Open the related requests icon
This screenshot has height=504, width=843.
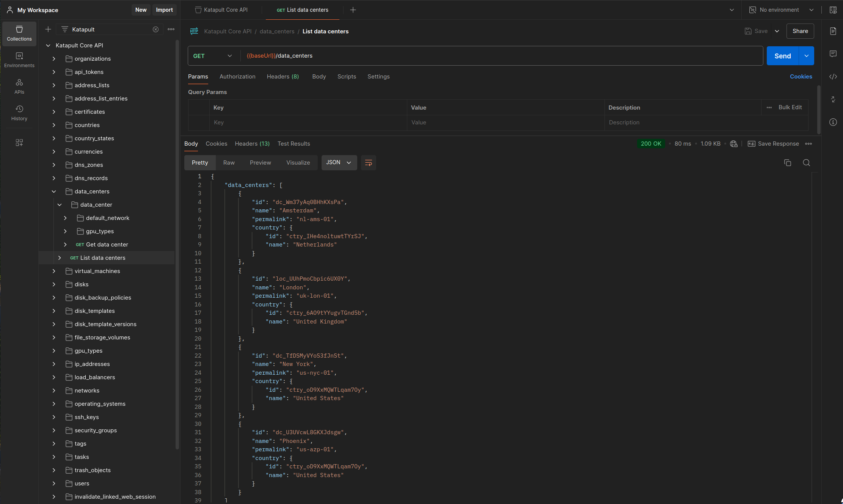(833, 99)
